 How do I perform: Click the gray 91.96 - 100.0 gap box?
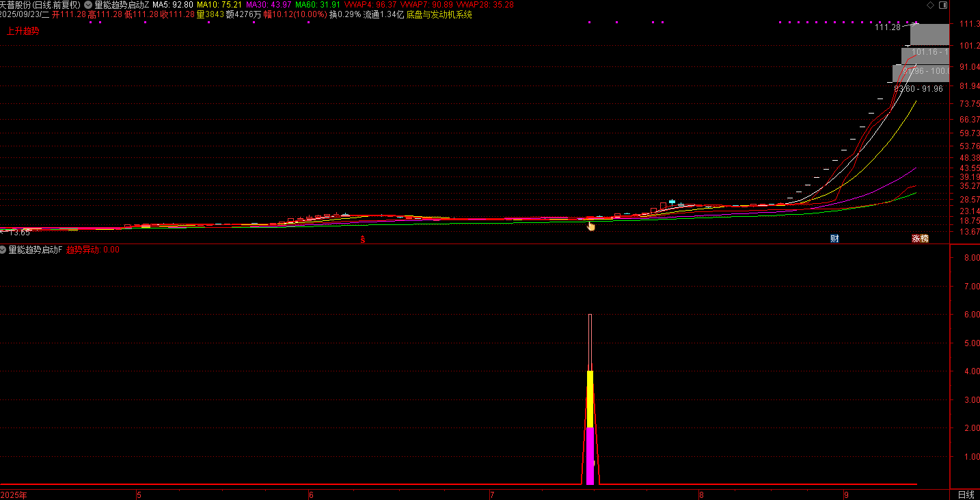[x=921, y=73]
